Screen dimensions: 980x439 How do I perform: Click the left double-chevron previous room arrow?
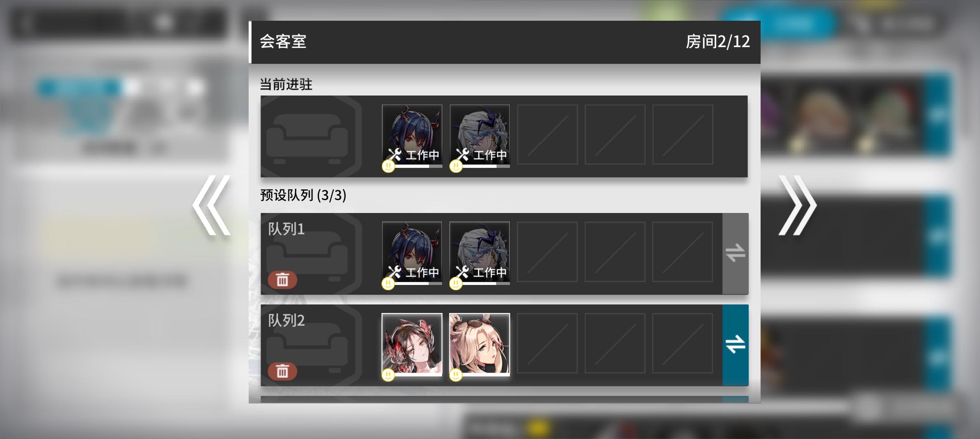212,205
